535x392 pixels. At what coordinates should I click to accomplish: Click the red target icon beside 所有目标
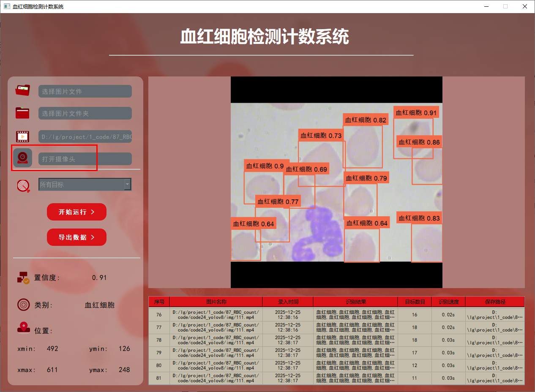[24, 185]
